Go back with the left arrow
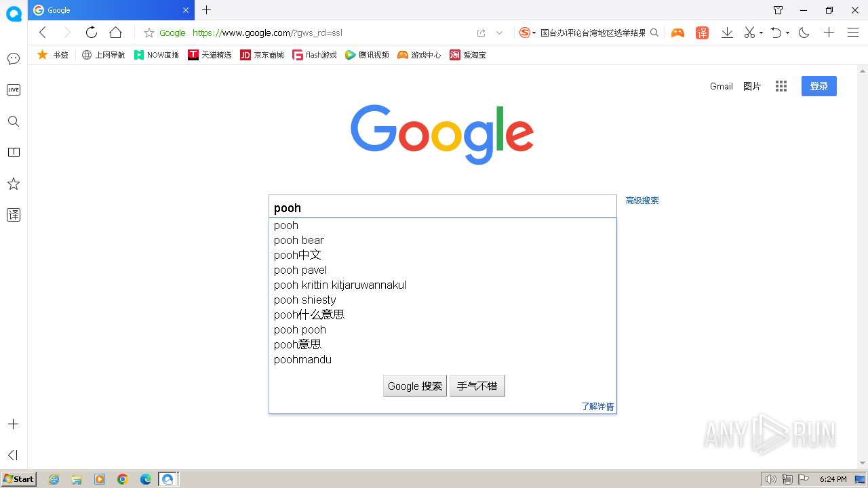 tap(43, 33)
